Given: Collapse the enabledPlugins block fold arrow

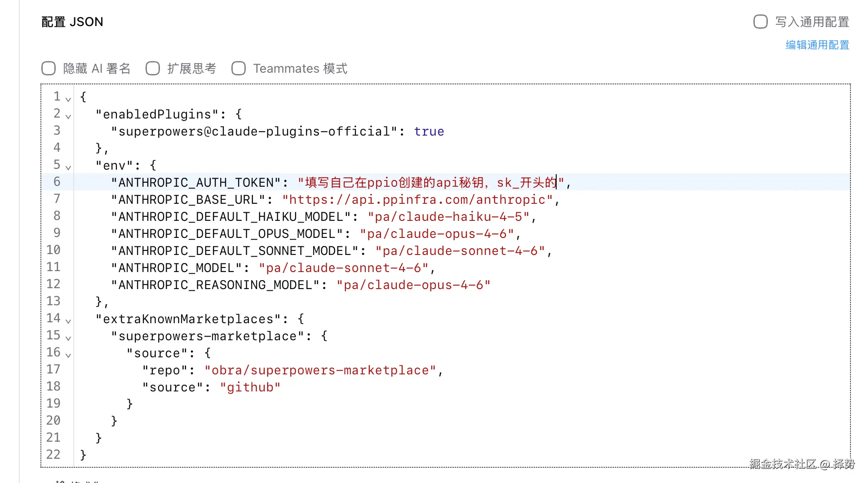Looking at the screenshot, I should 68,116.
